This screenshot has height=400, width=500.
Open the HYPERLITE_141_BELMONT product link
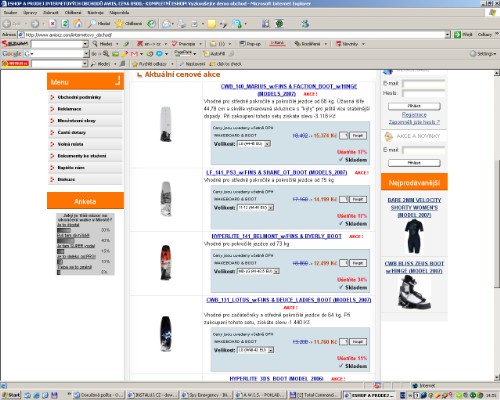[x=277, y=236]
